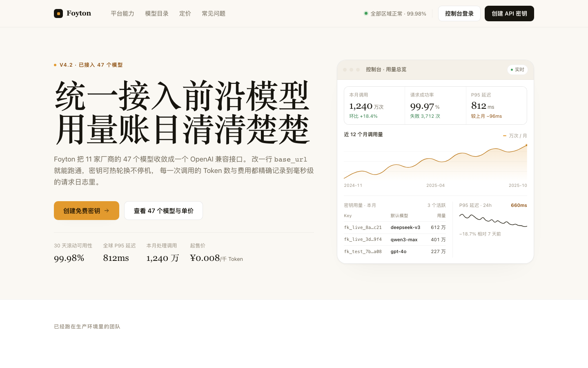This screenshot has height=368, width=588.
Task: Click the 较上月 −96ms text
Action: 487,116
